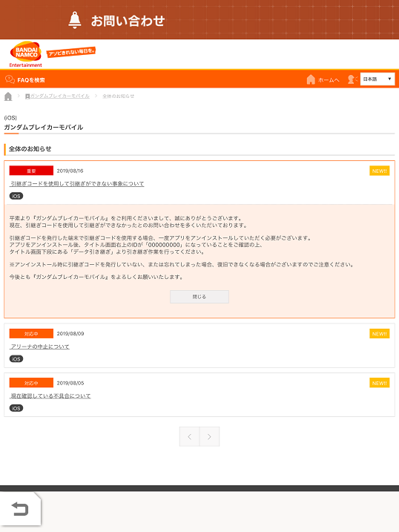Go to the previous page arrow
Screen dimensions: 399x532
[190, 437]
